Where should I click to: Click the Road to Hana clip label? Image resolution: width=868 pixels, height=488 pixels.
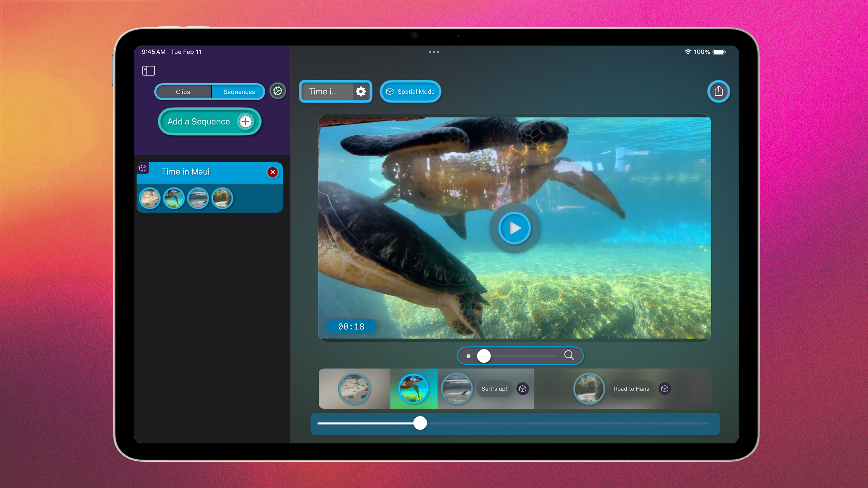tap(632, 389)
